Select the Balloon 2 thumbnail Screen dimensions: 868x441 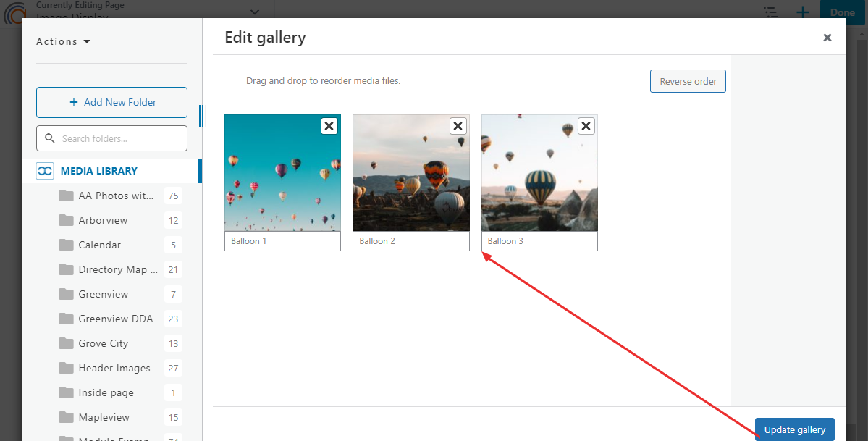coord(410,173)
